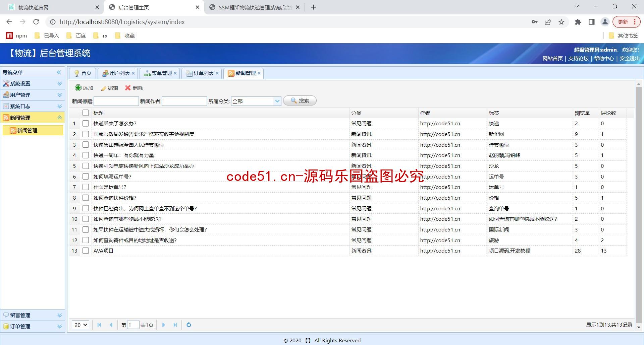Collapse the navigation menu panel arrows

point(59,72)
